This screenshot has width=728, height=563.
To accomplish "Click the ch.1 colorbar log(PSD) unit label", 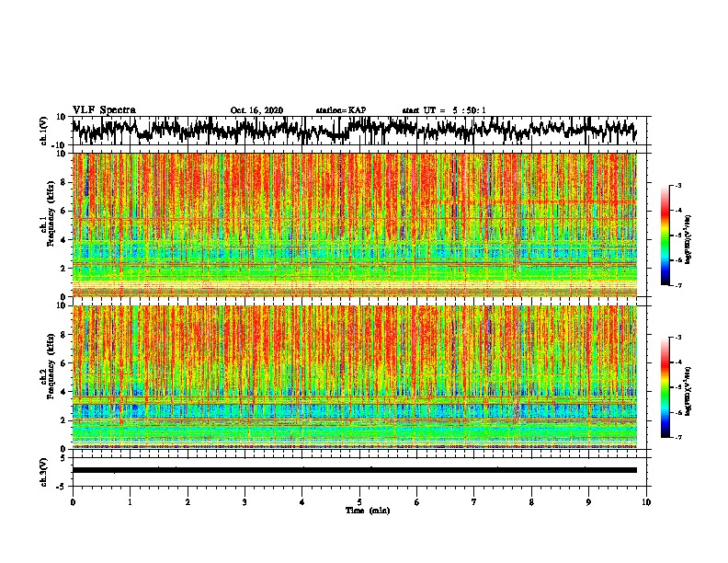I will pyautogui.click(x=688, y=240).
